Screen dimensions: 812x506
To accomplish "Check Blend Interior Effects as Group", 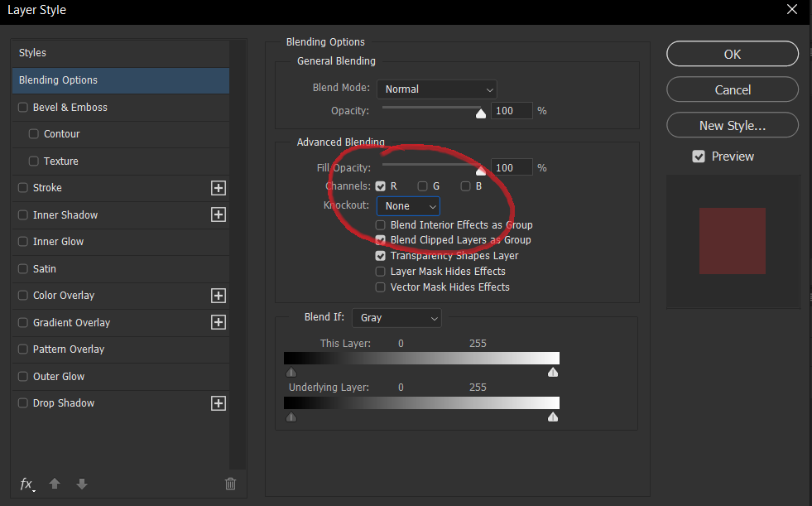I will tap(381, 224).
